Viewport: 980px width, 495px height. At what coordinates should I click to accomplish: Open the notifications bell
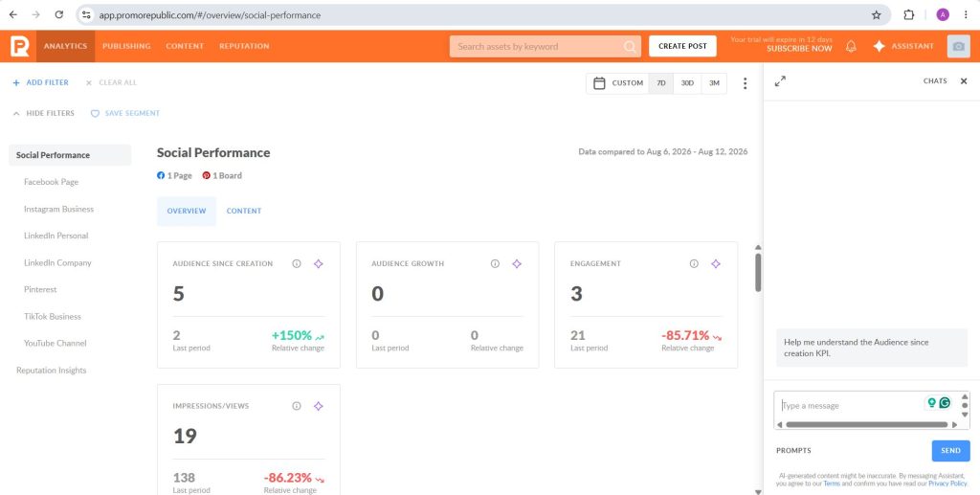pyautogui.click(x=851, y=46)
